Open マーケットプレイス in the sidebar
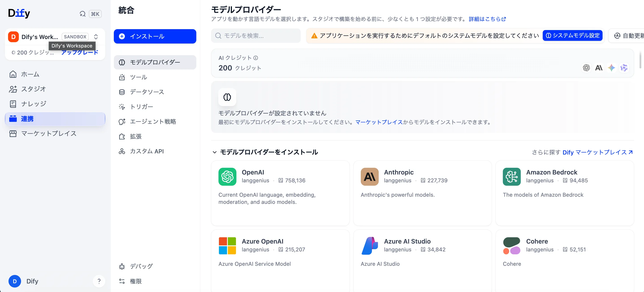Screen dimensions: 644x292 55,133
